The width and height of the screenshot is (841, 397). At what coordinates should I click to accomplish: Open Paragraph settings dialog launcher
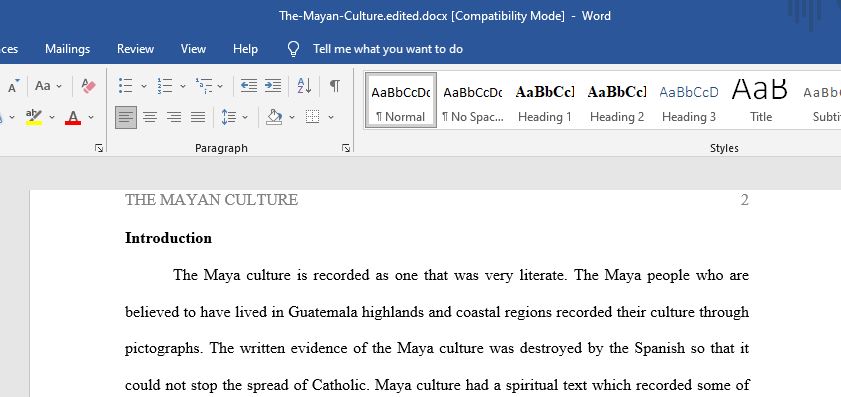click(x=346, y=148)
